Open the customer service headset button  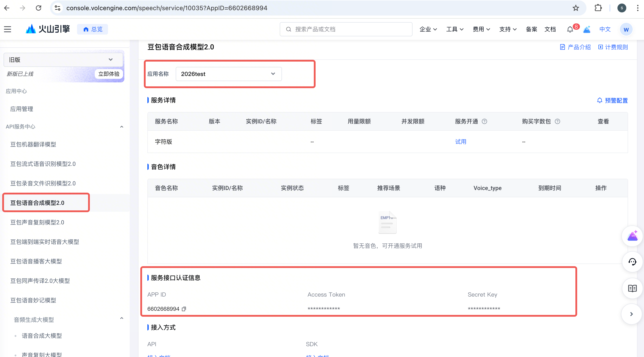click(x=632, y=262)
